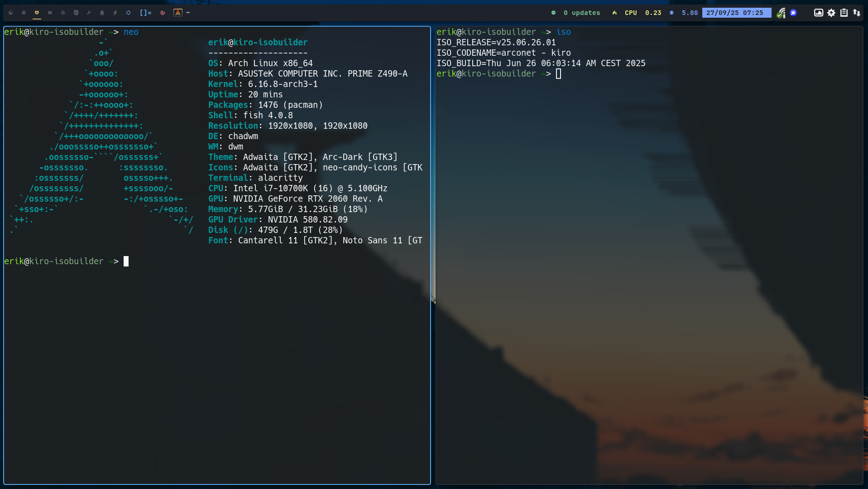Click the neofetch erik@kiro-isobuilder title
Screen dimensions: 868x489
258,42
